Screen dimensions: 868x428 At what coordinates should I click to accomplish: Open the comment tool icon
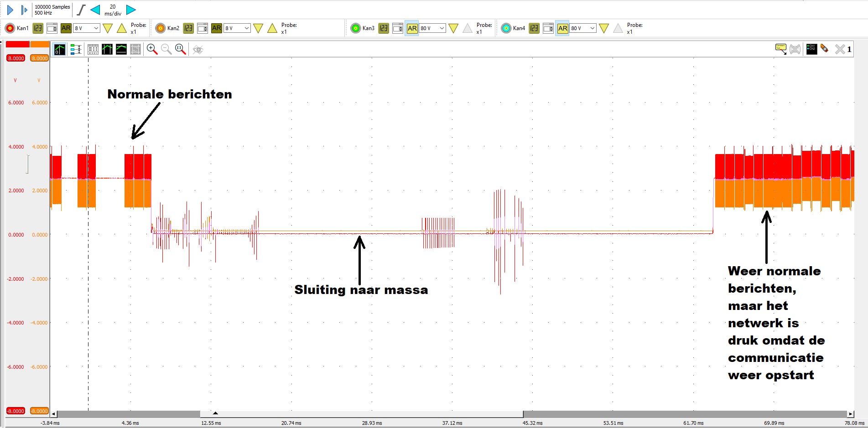coord(780,49)
